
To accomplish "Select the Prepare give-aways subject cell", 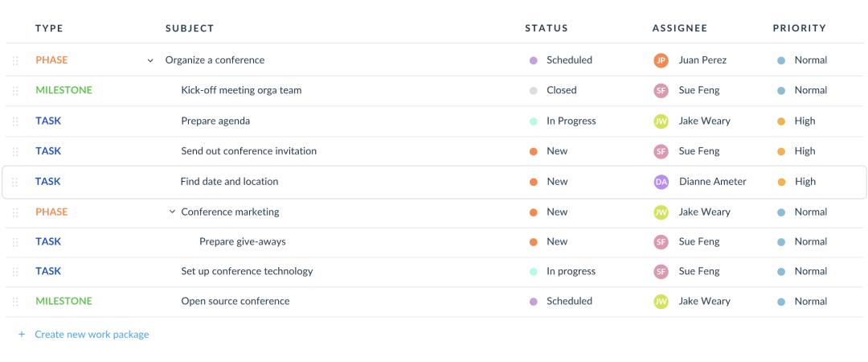I will (243, 242).
